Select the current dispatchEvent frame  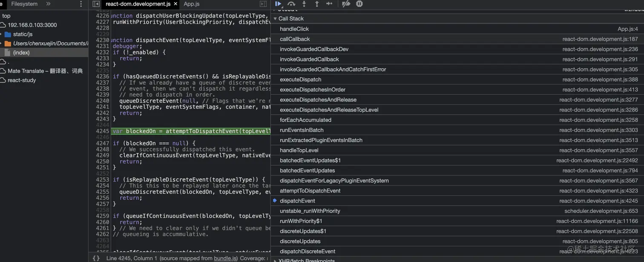457,201
